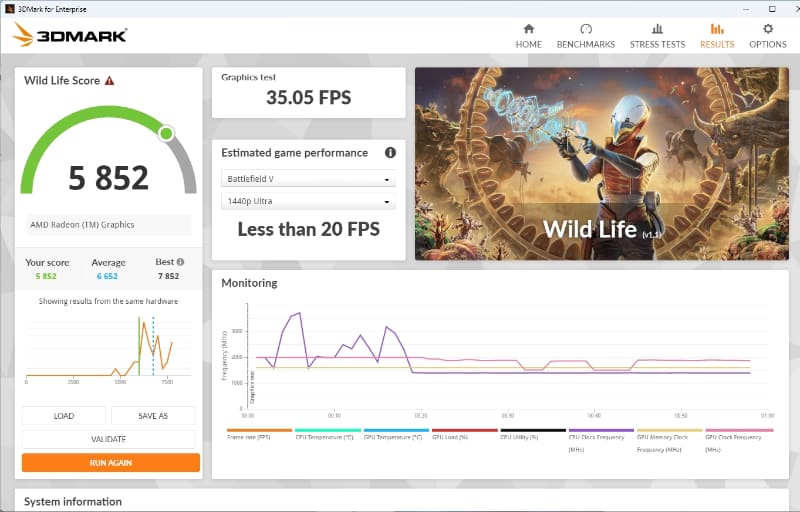The width and height of the screenshot is (800, 512).
Task: Click the 3DMark for Enterprise title bar icon
Action: tap(10, 9)
